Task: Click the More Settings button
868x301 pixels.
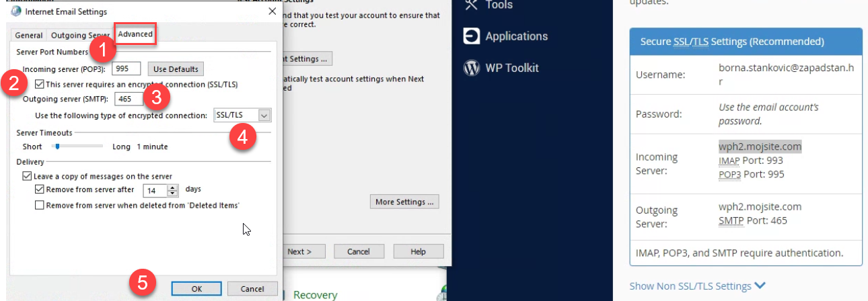Action: (404, 202)
